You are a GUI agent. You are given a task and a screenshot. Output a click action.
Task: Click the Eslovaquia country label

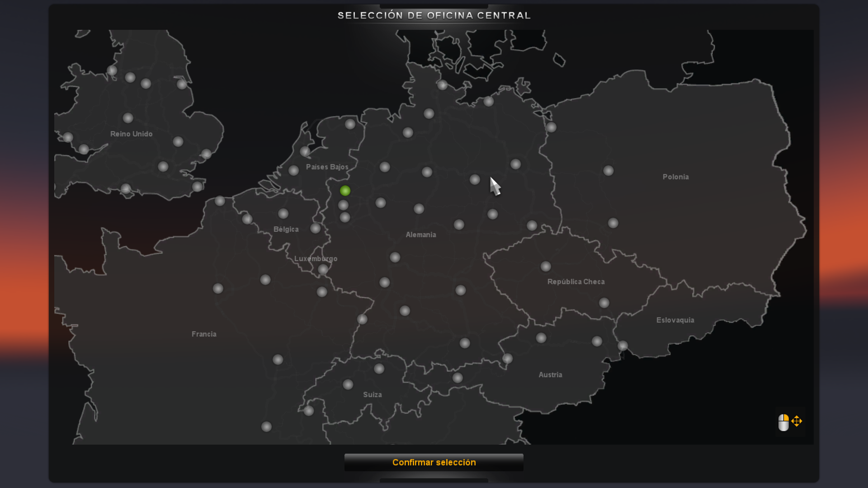[675, 320]
